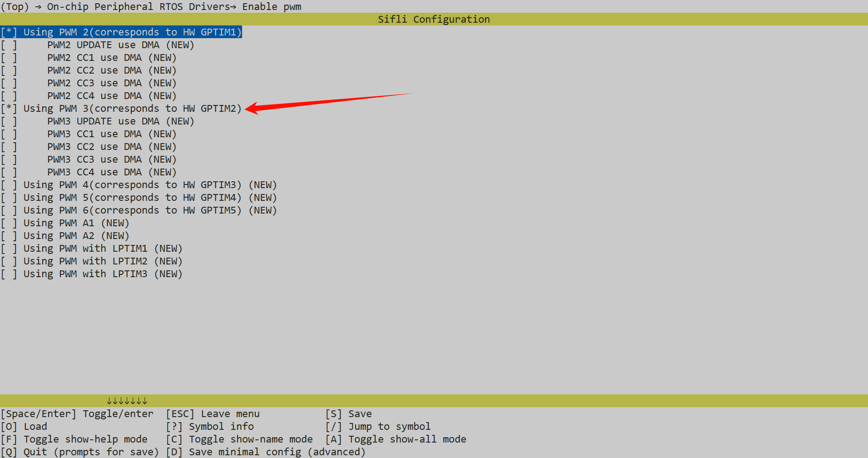This screenshot has width=868, height=458.
Task: Enable PWM2 CC1 use DMA option
Action: [x=9, y=58]
